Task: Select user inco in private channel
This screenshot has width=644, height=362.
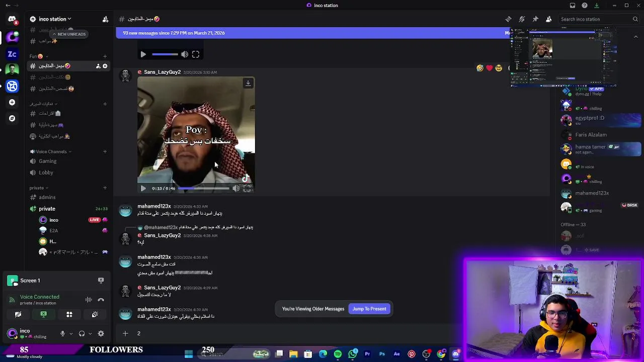Action: pyautogui.click(x=74, y=220)
